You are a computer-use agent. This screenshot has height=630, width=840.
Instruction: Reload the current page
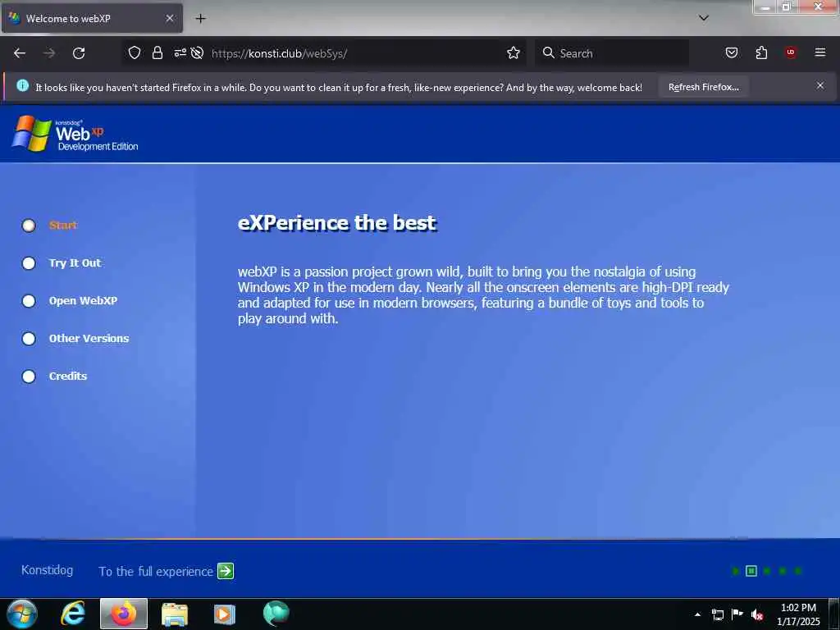[79, 53]
